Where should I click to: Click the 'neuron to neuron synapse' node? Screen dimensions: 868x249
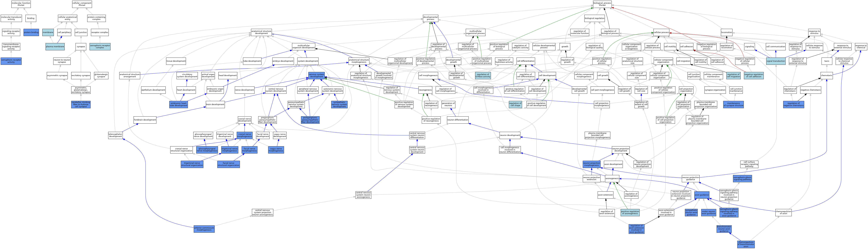tap(62, 61)
